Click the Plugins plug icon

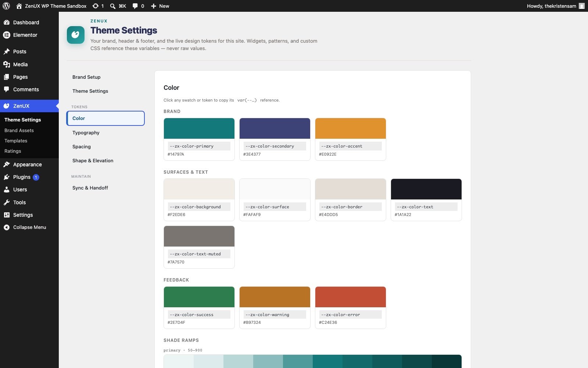[x=7, y=177]
